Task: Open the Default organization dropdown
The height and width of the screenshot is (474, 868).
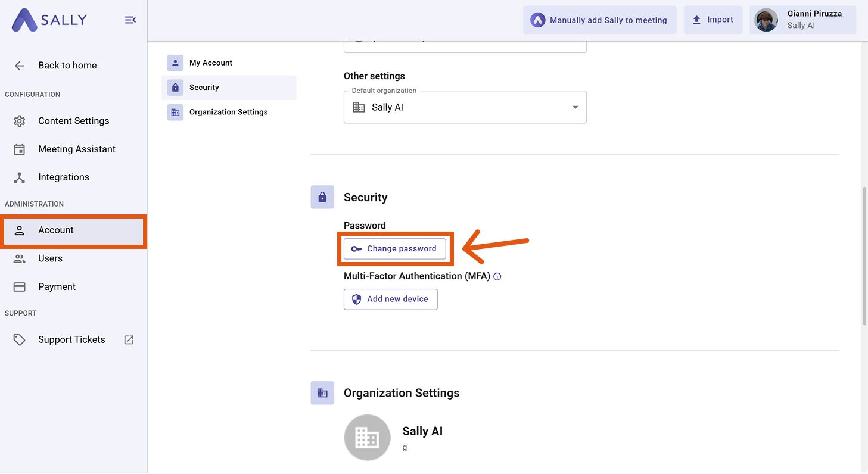Action: [x=465, y=107]
